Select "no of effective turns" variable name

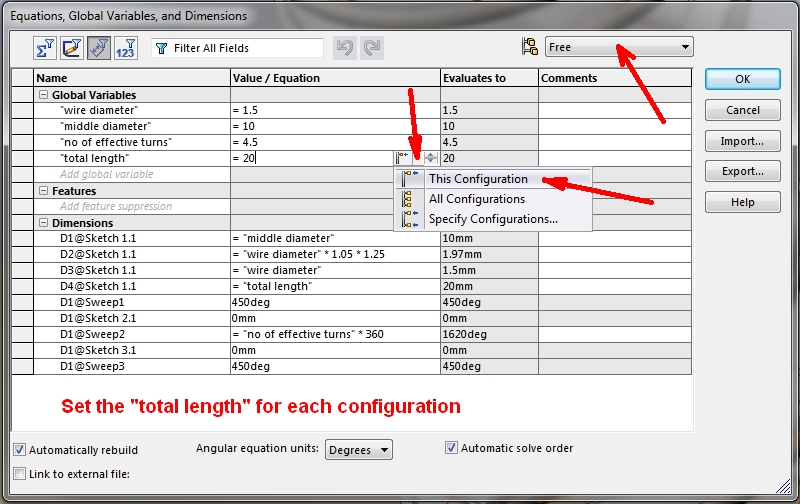116,142
